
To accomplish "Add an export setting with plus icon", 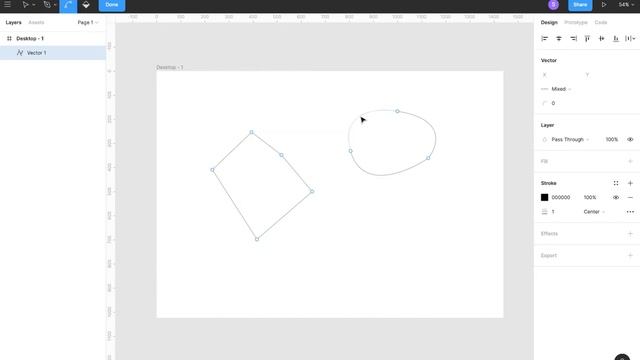I will [x=630, y=256].
